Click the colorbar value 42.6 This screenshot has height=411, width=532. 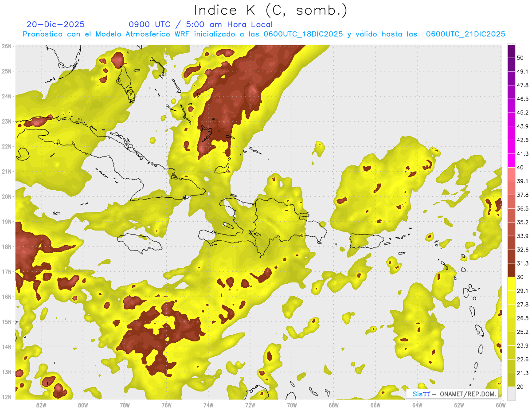(523, 140)
